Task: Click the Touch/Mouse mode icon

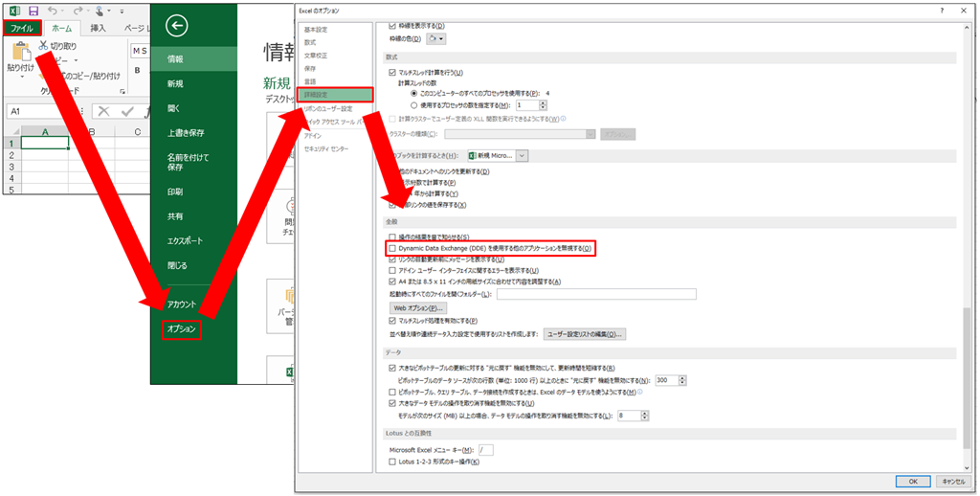Action: [x=100, y=11]
